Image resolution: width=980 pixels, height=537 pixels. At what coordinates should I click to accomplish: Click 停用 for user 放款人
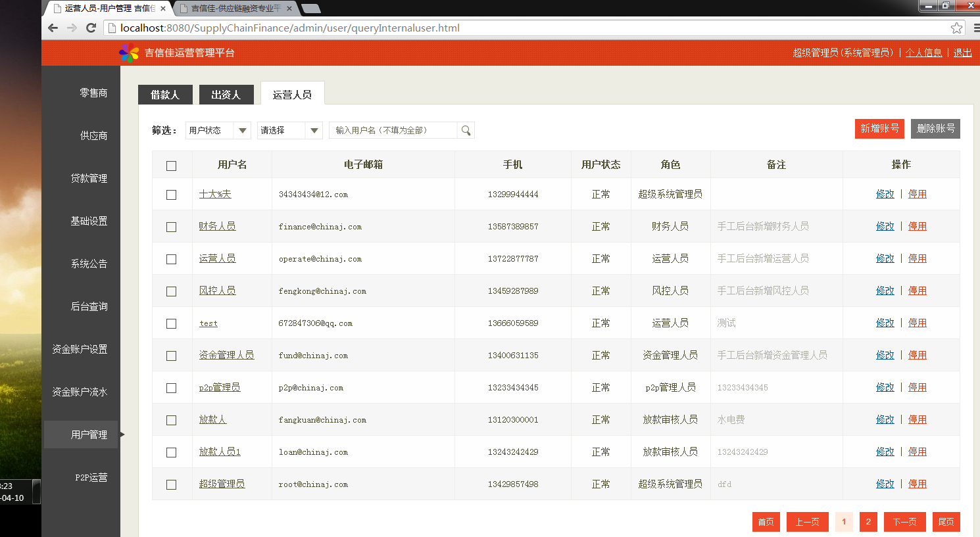[917, 419]
